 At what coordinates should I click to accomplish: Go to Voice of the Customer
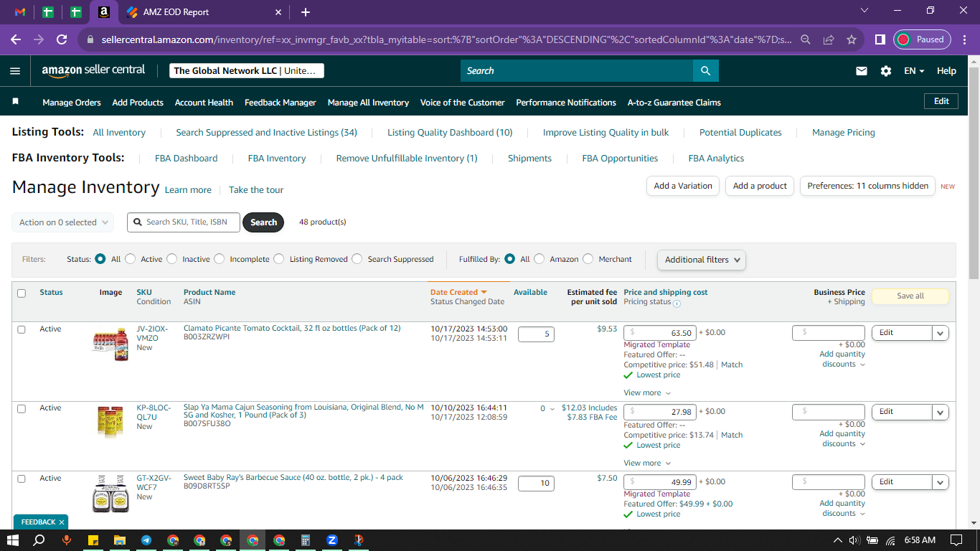[463, 103]
